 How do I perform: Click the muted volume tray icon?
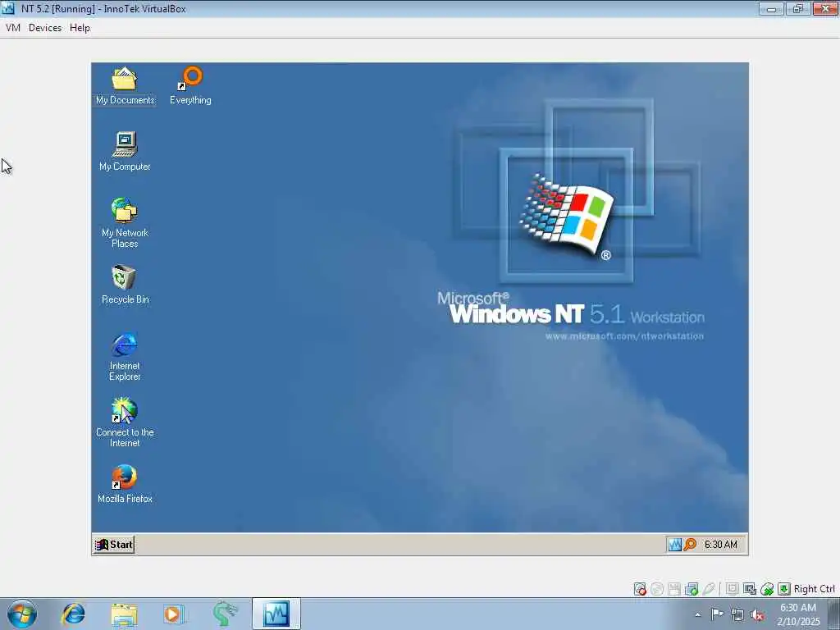tap(757, 615)
